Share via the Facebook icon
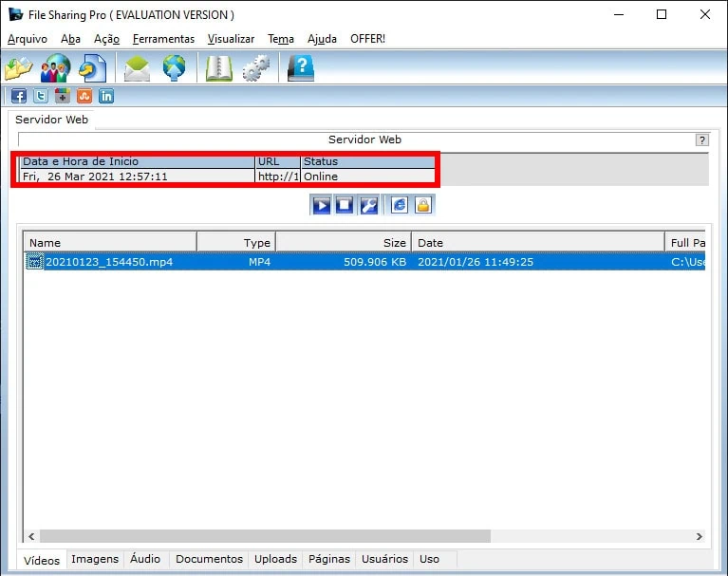This screenshot has width=728, height=576. pos(19,96)
